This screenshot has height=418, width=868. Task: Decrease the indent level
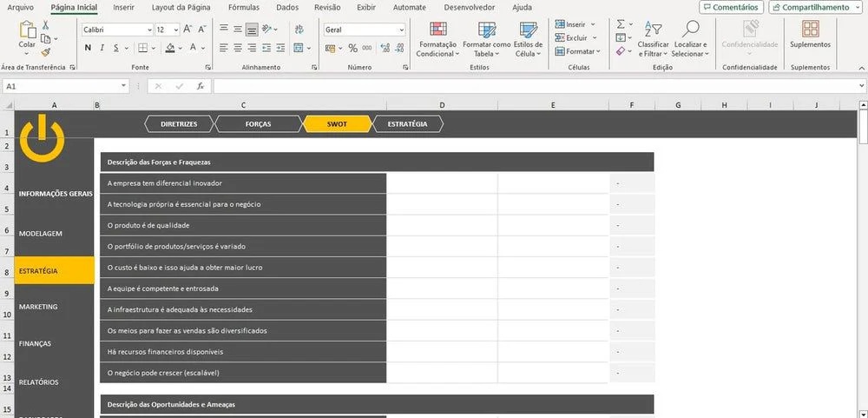click(x=266, y=48)
